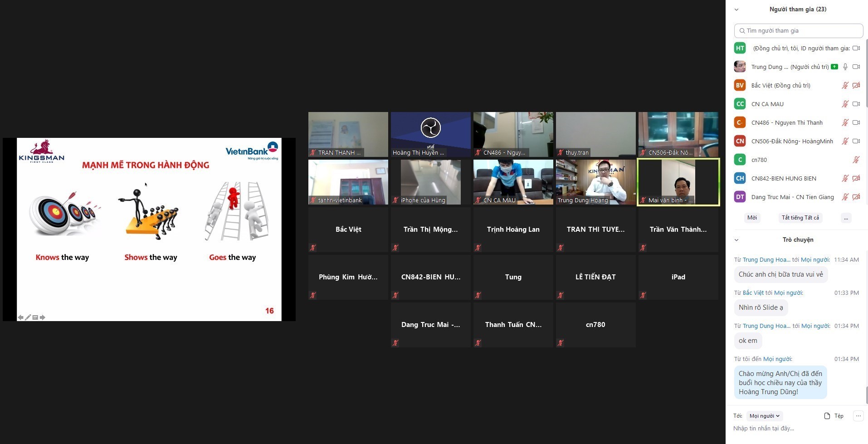Select the Trung Dung Hoang video thumbnail
The height and width of the screenshot is (444, 868).
click(595, 182)
